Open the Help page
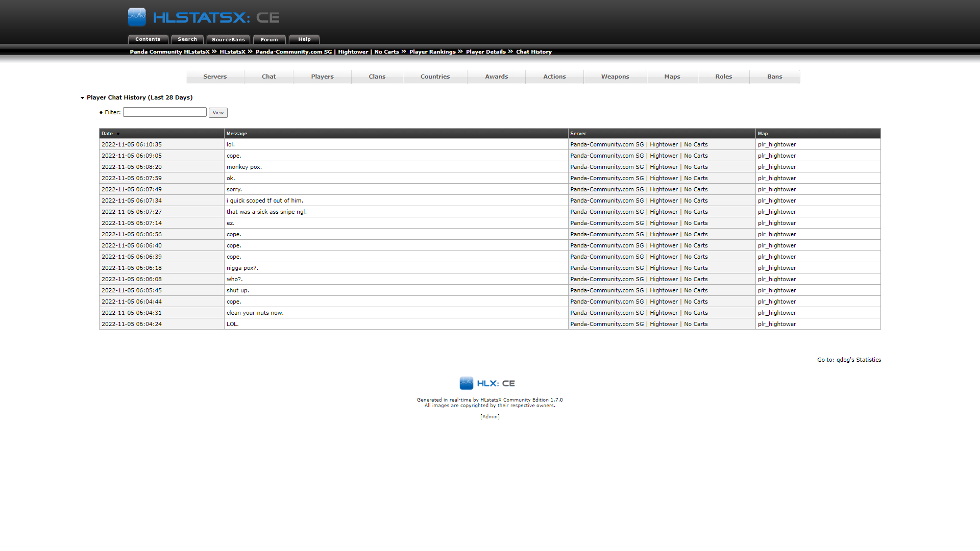 tap(304, 39)
